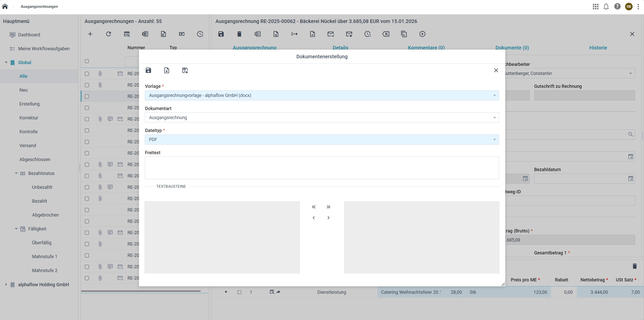Switch to the Historie tab
The width and height of the screenshot is (644, 320).
click(598, 48)
